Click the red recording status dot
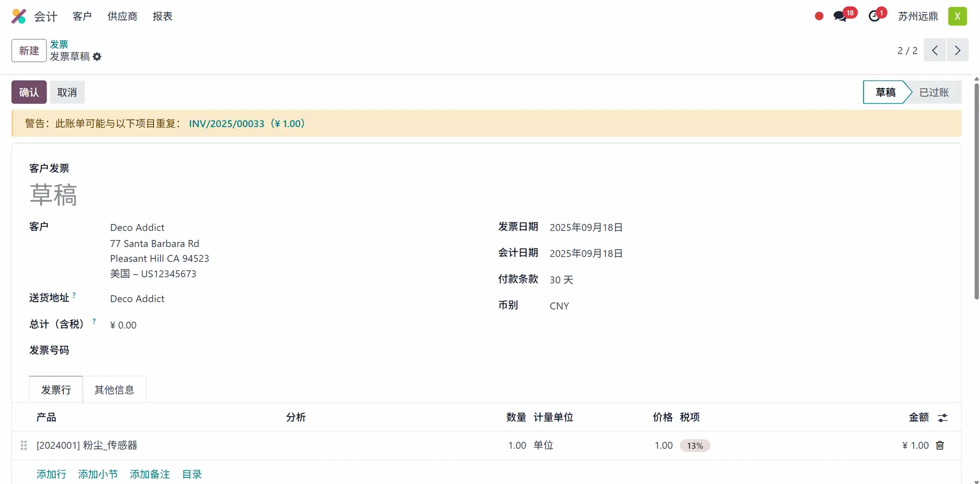Screen dimensions: 980x484 819,16
